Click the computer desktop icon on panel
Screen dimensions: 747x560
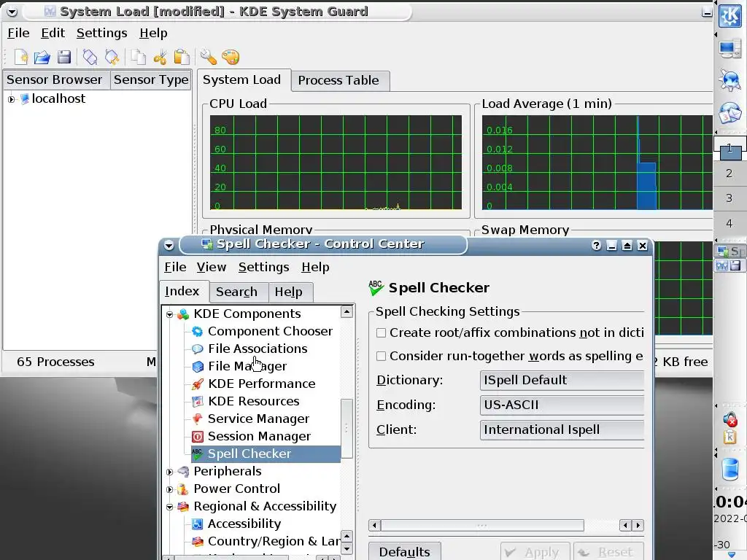click(x=729, y=49)
